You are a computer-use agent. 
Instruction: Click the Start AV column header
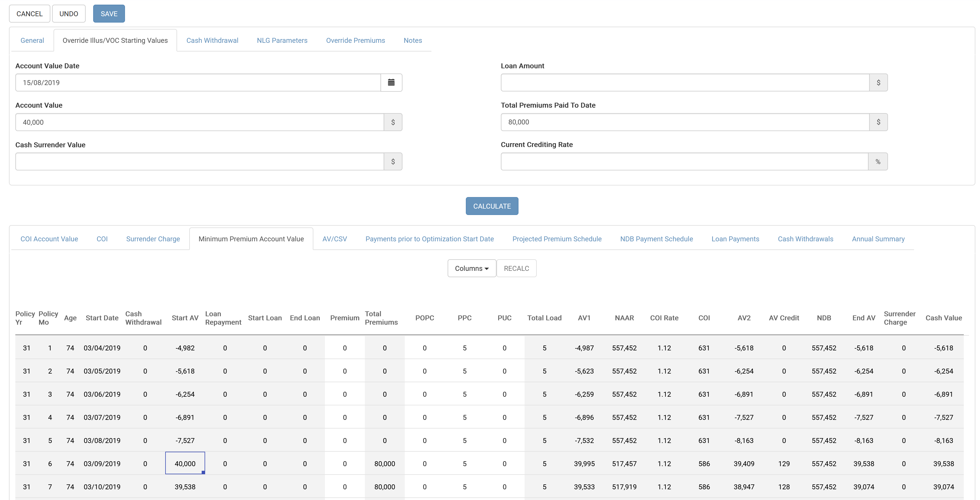point(185,318)
